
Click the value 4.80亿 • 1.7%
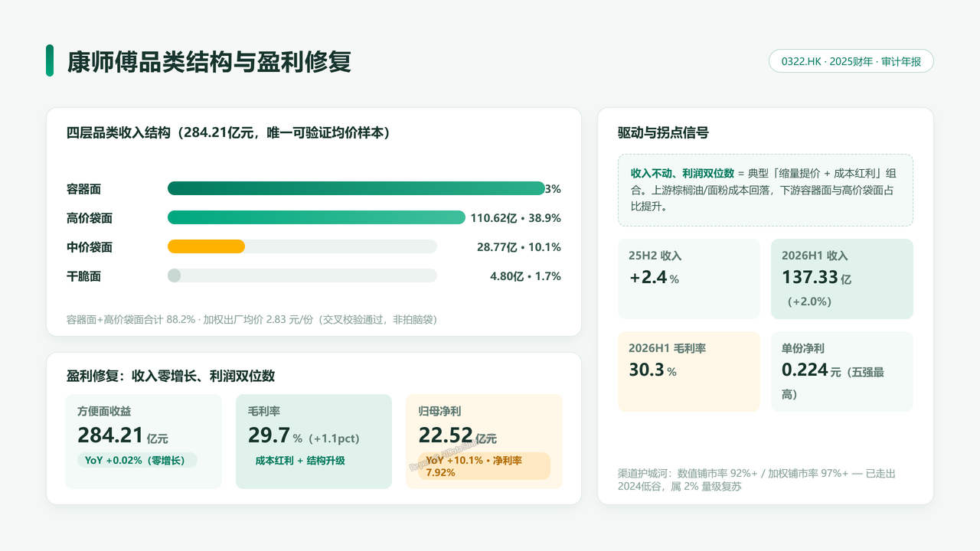[525, 276]
